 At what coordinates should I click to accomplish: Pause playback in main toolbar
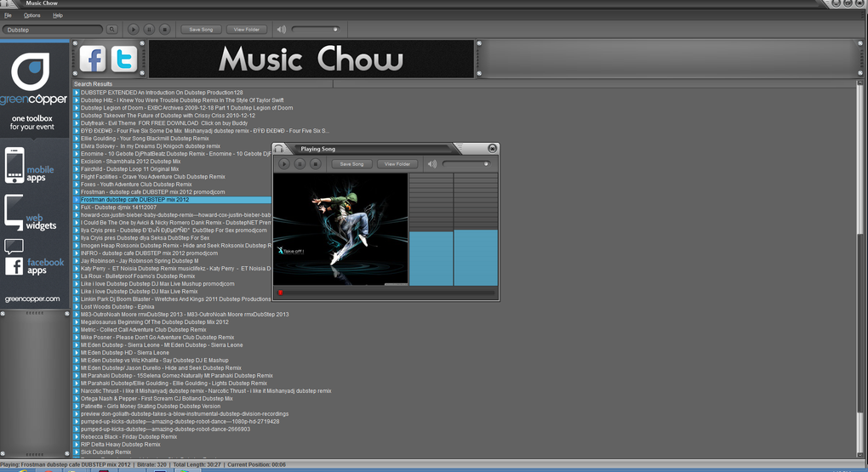click(149, 30)
